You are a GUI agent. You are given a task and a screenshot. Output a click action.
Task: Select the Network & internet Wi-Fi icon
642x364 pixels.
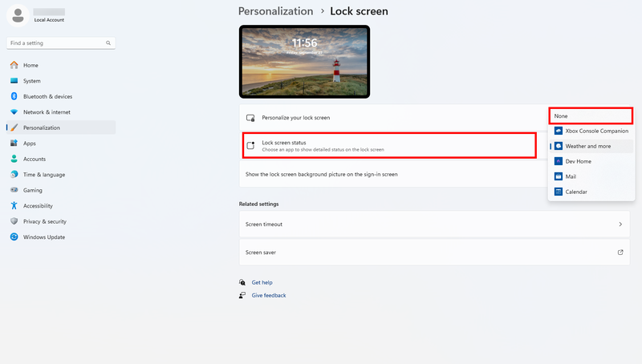click(x=14, y=111)
